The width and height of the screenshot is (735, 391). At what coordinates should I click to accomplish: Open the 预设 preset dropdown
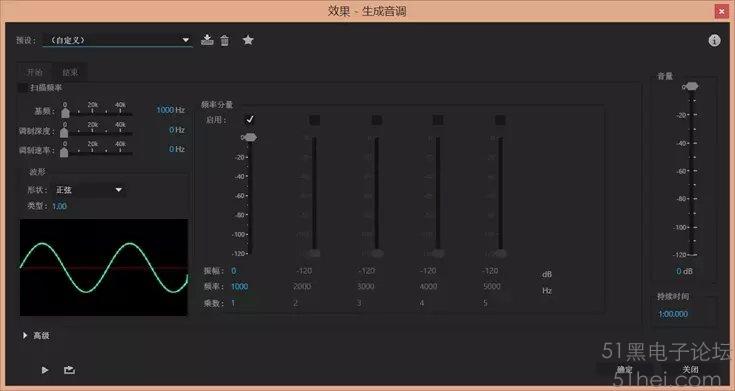(x=117, y=40)
